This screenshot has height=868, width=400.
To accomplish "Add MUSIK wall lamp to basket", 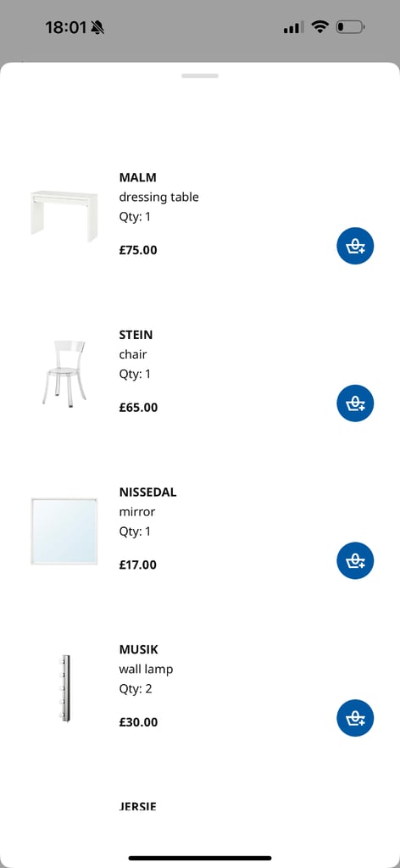I will click(355, 718).
